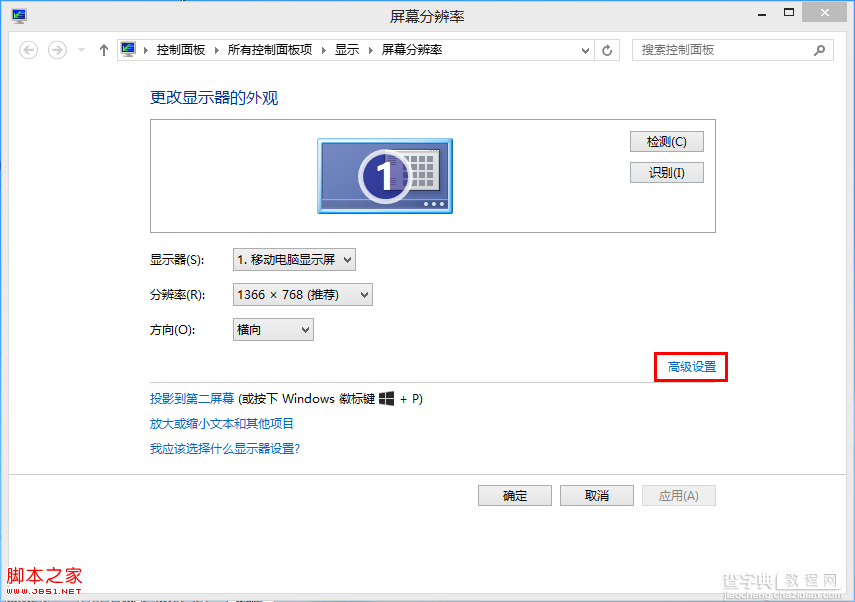Click the forward navigation arrow
This screenshot has width=855, height=602.
[57, 50]
